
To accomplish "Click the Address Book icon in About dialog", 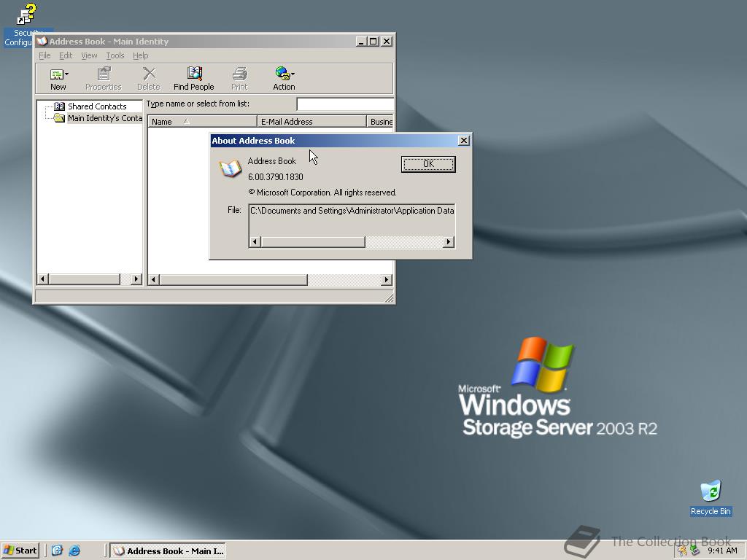I will [x=230, y=169].
